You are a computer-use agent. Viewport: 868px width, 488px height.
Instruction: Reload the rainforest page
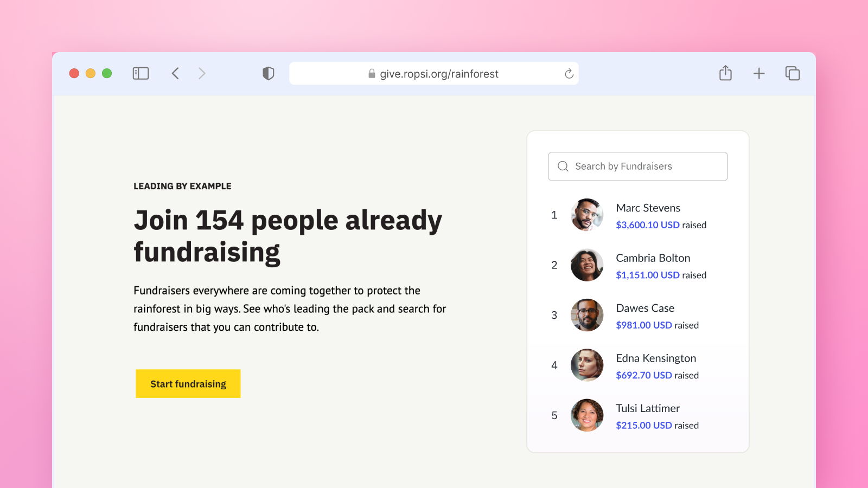(x=569, y=74)
